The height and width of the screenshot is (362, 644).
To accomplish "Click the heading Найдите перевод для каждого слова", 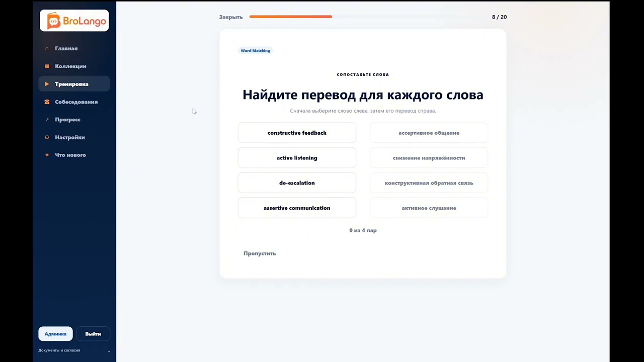I will tap(363, 95).
